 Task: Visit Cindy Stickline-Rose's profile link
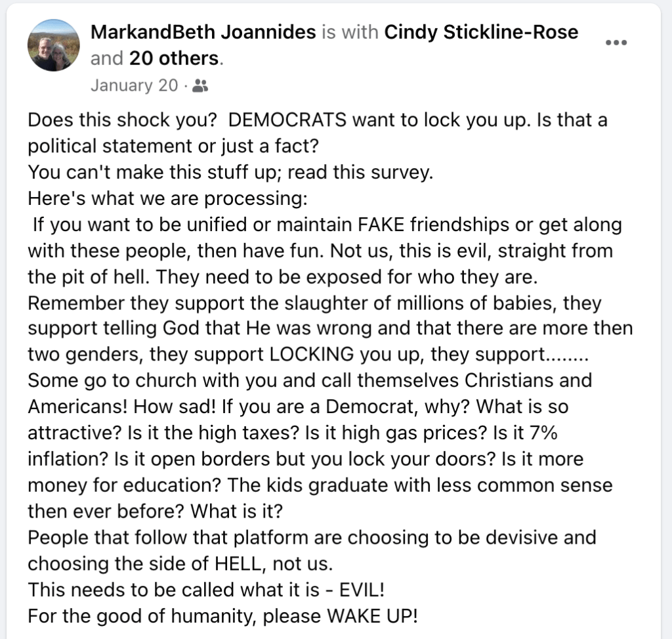pyautogui.click(x=480, y=32)
